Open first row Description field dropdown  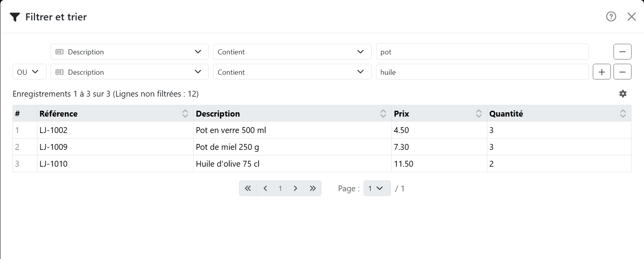pyautogui.click(x=129, y=52)
